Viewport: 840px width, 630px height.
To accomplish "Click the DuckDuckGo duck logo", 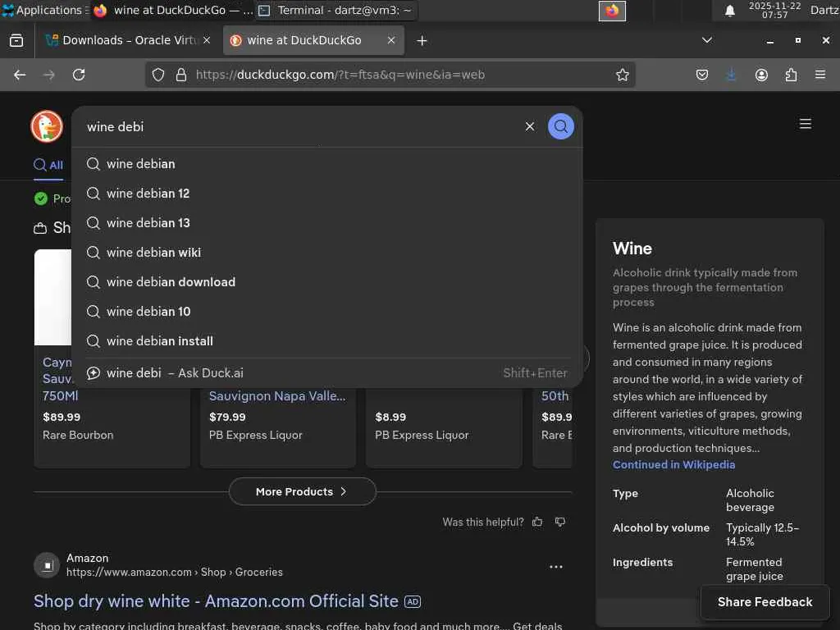I will tap(47, 126).
